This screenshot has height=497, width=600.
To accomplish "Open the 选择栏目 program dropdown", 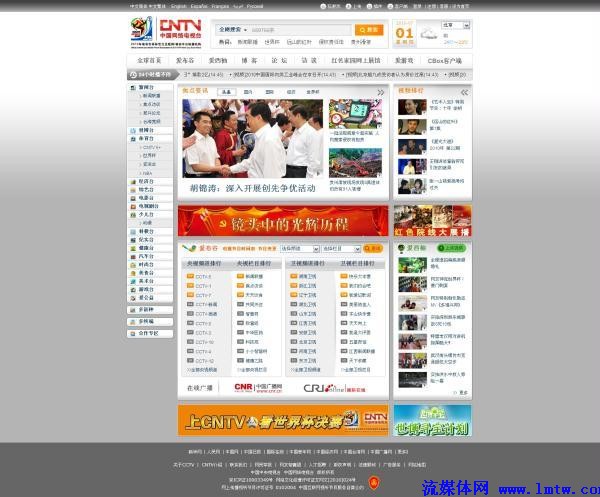I will (x=342, y=248).
